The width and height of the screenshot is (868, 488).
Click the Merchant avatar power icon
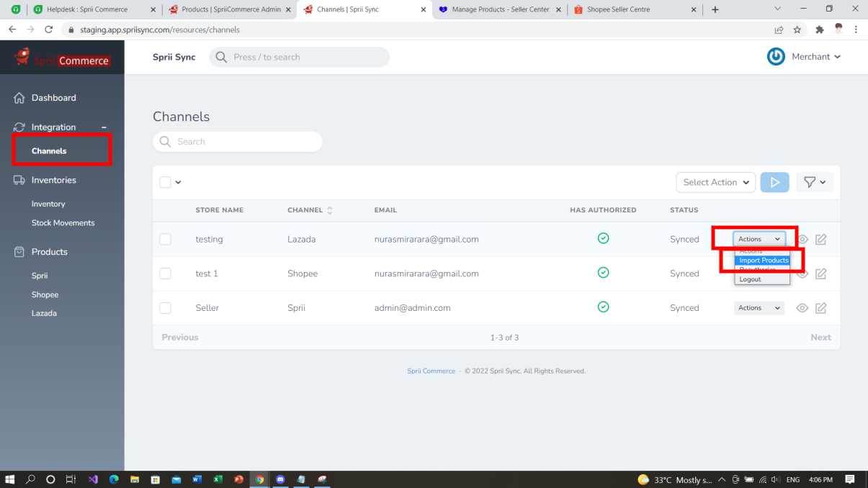point(776,57)
